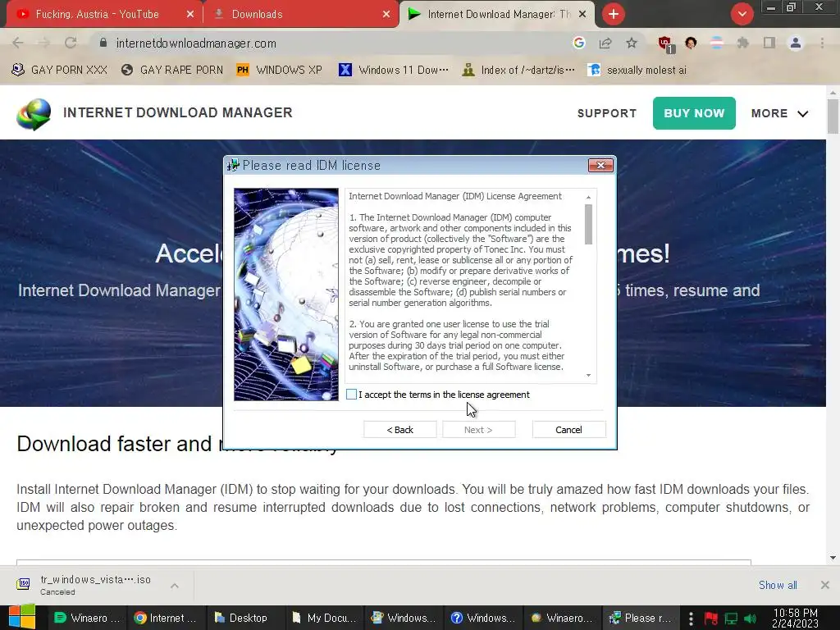Toggle the browser side panel
Image resolution: width=840 pixels, height=630 pixels.
pos(769,43)
